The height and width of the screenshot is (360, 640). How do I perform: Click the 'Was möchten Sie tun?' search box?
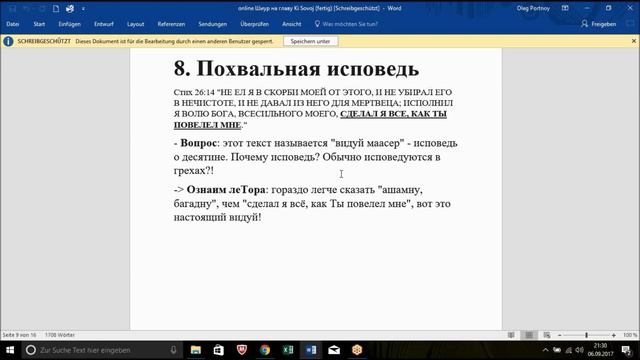(346, 24)
